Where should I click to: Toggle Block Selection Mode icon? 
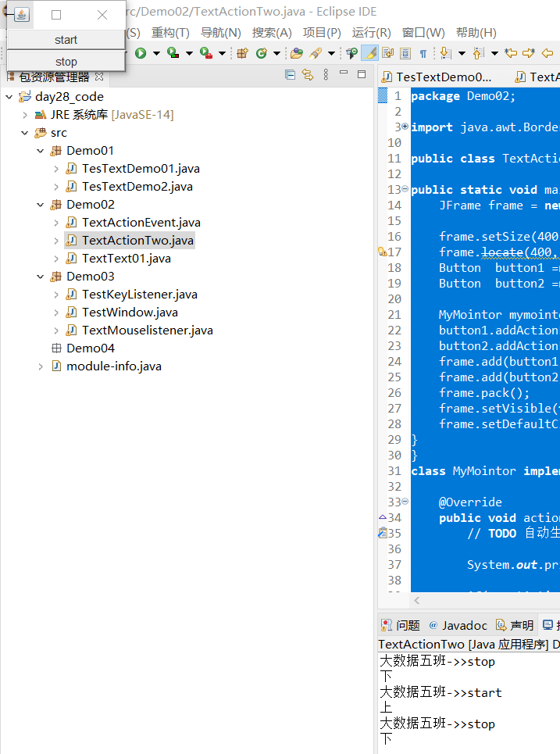(405, 53)
